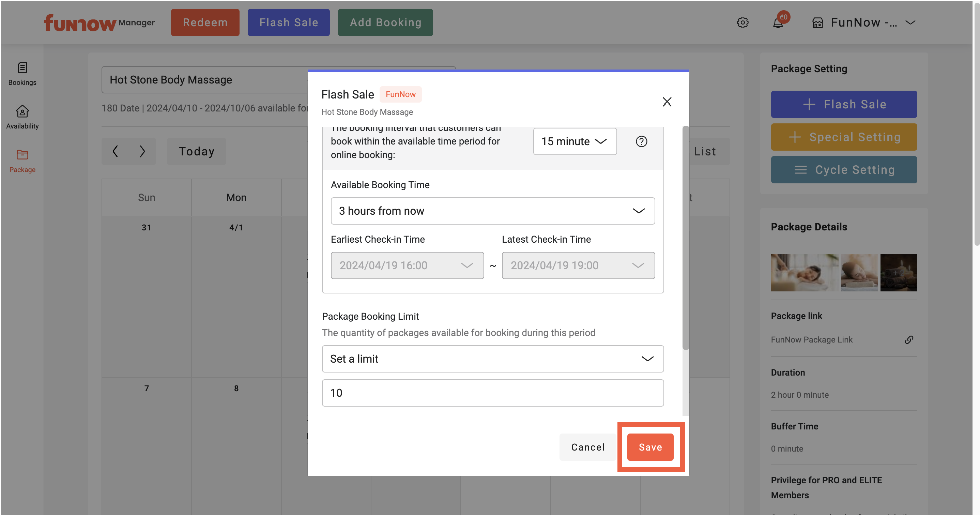Click the booking interval help icon
The height and width of the screenshot is (516, 980).
(x=641, y=141)
